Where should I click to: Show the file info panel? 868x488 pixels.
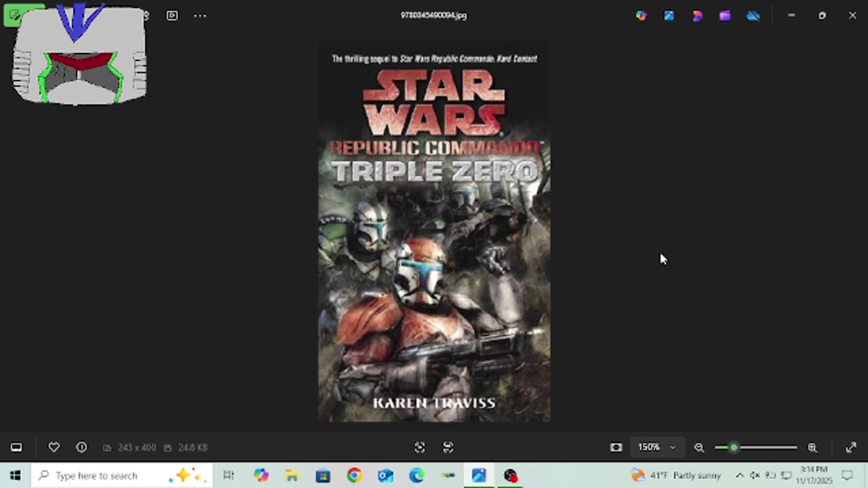click(x=81, y=447)
